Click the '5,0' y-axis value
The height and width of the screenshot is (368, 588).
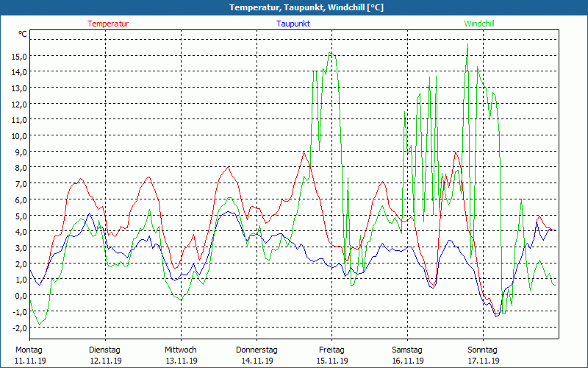point(21,216)
